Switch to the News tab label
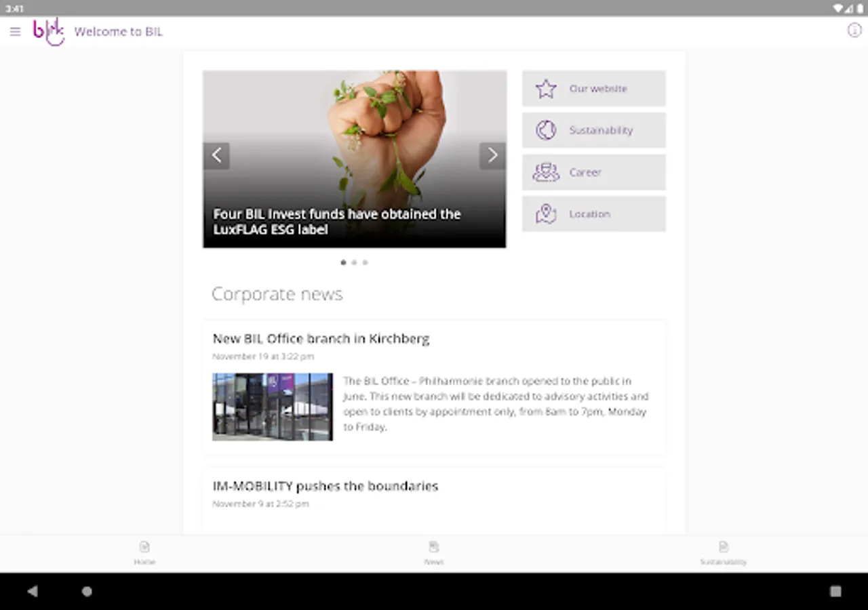Image resolution: width=868 pixels, height=610 pixels. (434, 562)
